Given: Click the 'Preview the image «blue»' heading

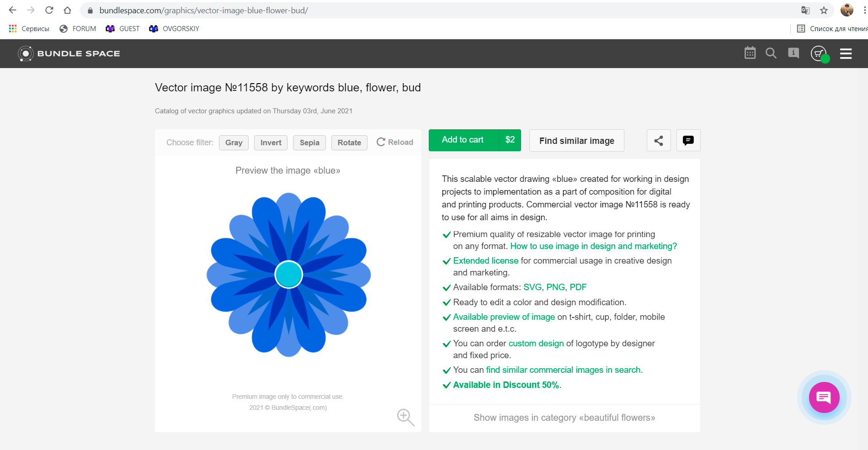Looking at the screenshot, I should [288, 170].
